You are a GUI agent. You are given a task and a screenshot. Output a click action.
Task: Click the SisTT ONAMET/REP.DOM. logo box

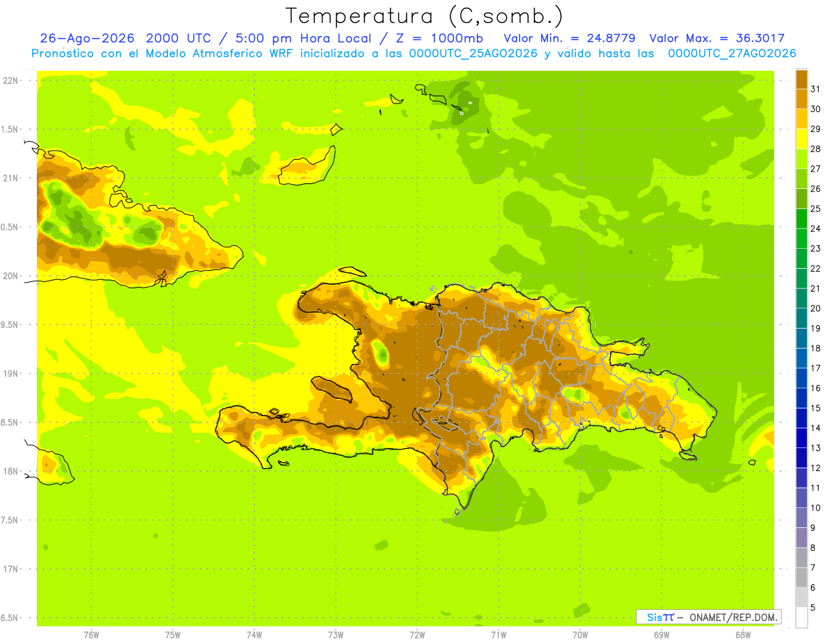click(x=708, y=617)
